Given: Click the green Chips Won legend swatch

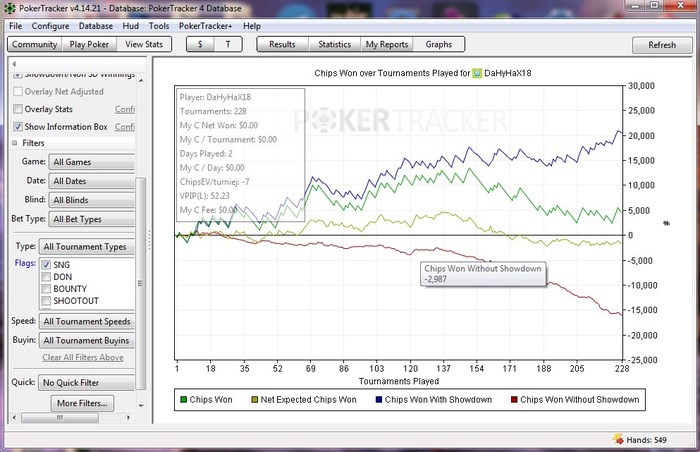Looking at the screenshot, I should coord(183,399).
